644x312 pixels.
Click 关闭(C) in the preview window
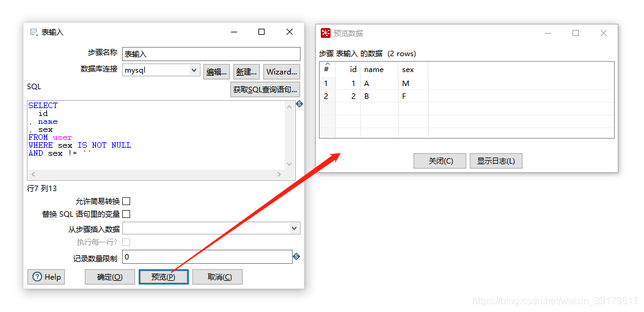coord(440,161)
